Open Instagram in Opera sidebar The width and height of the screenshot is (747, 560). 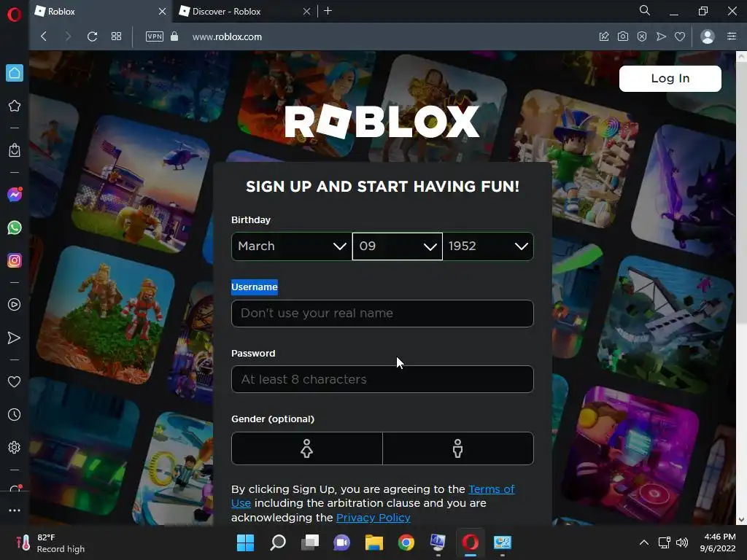(15, 260)
